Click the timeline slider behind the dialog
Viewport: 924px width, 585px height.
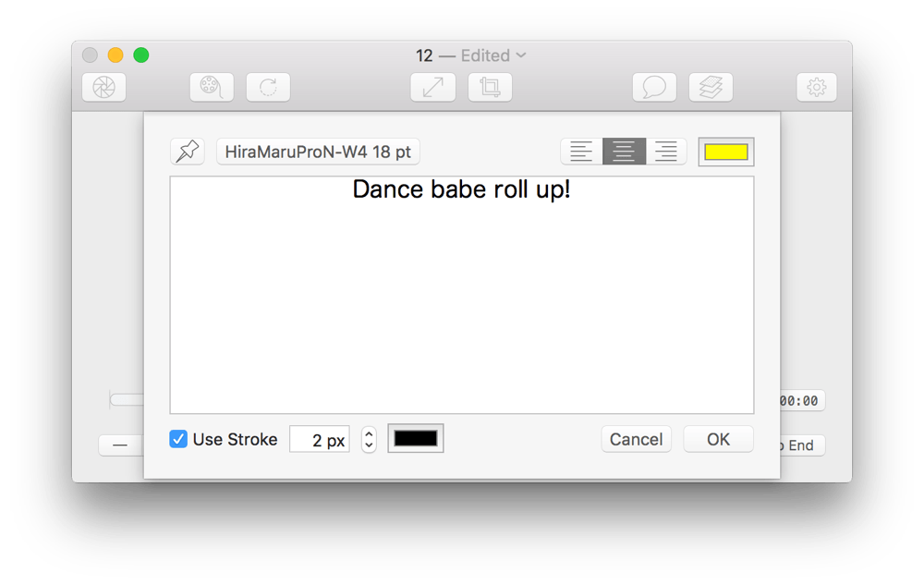(126, 400)
